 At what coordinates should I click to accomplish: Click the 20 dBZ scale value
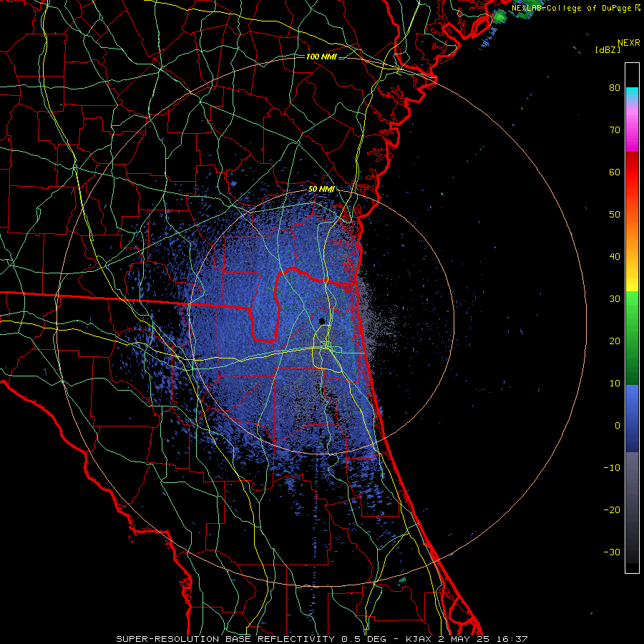tap(615, 341)
